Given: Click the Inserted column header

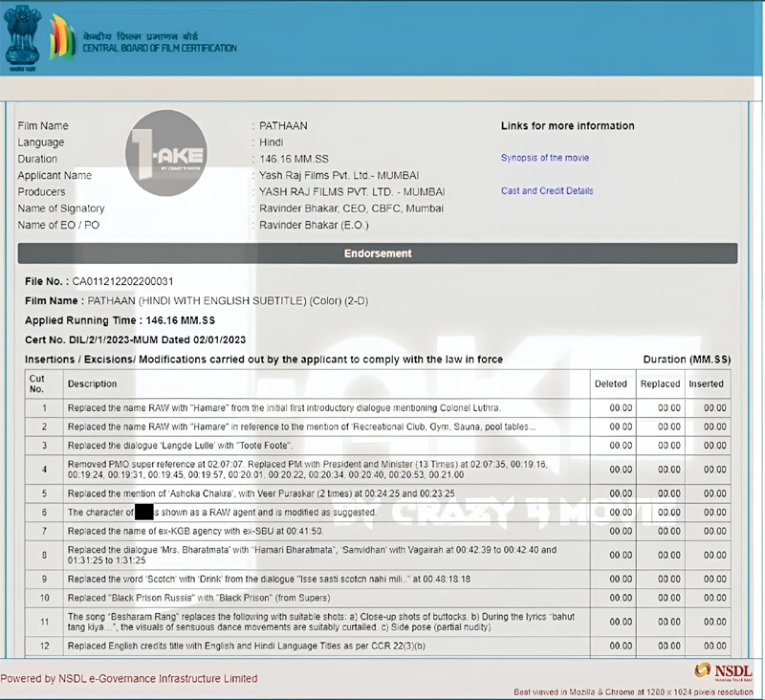Looking at the screenshot, I should coord(707,383).
